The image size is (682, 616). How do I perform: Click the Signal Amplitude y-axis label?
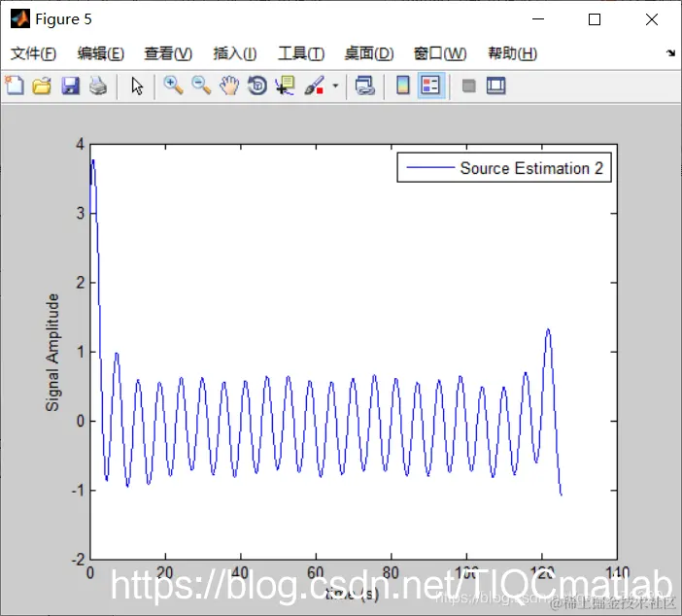point(52,353)
